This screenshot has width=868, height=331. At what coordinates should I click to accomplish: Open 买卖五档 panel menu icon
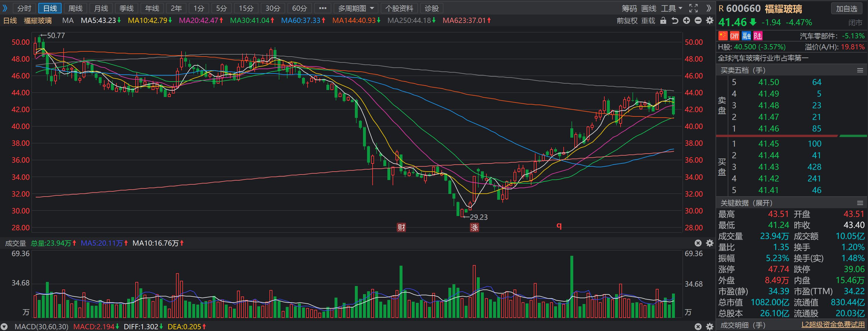(860, 70)
